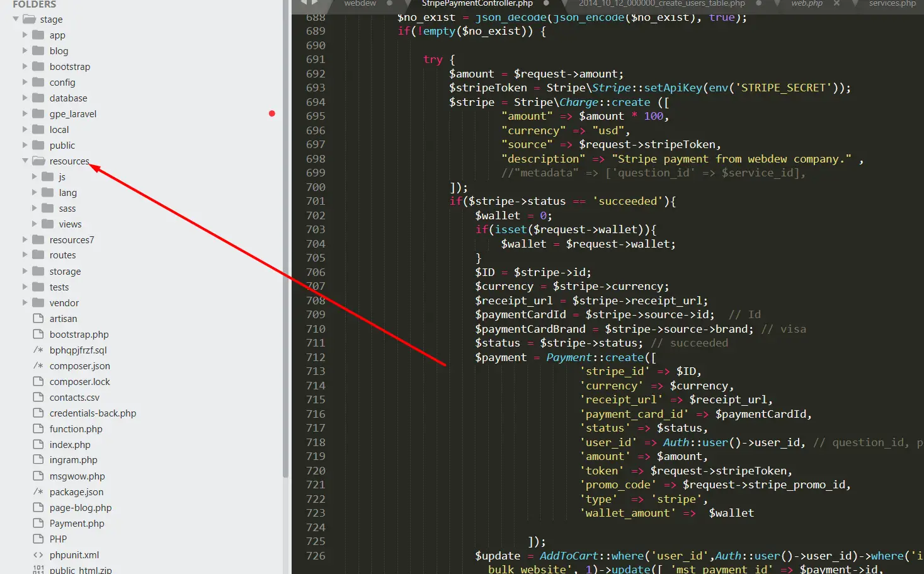The height and width of the screenshot is (574, 924).
Task: Click the js subfolder icon
Action: [x=48, y=176]
